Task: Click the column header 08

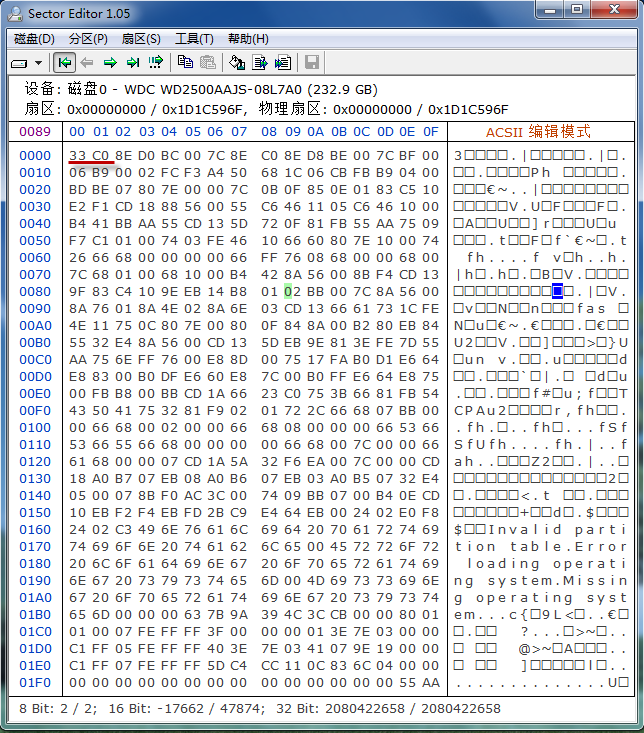Action: coord(269,132)
